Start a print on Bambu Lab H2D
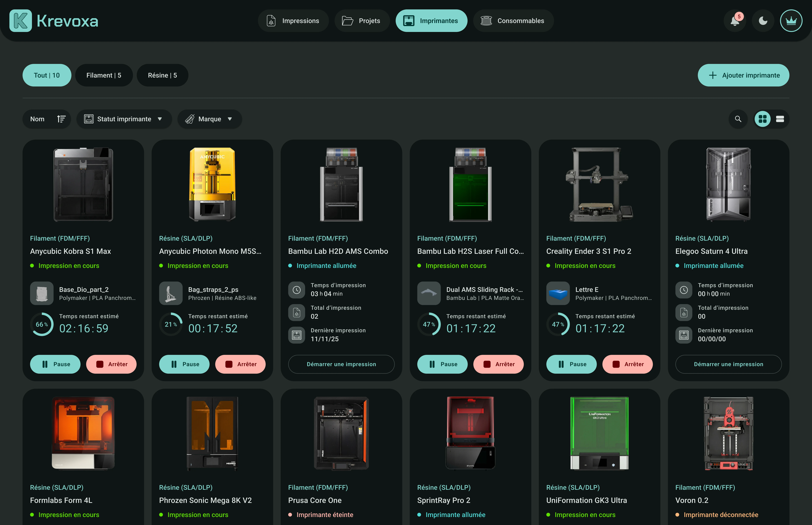 click(x=341, y=364)
